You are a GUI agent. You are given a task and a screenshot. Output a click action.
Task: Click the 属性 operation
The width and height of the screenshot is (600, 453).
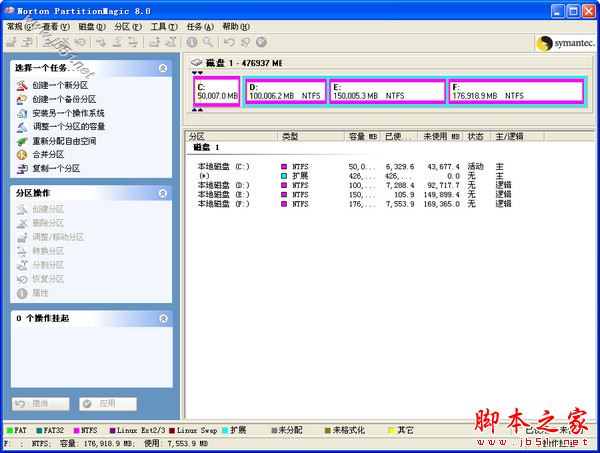[x=33, y=293]
